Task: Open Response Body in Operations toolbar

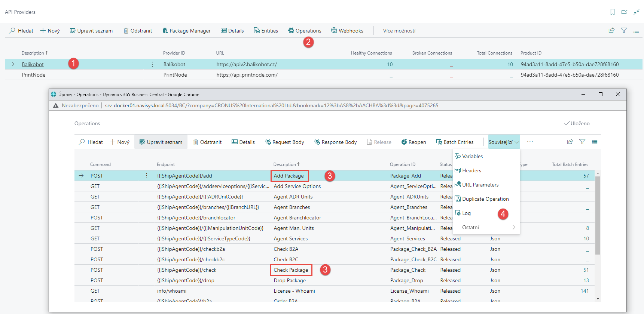Action: [335, 142]
